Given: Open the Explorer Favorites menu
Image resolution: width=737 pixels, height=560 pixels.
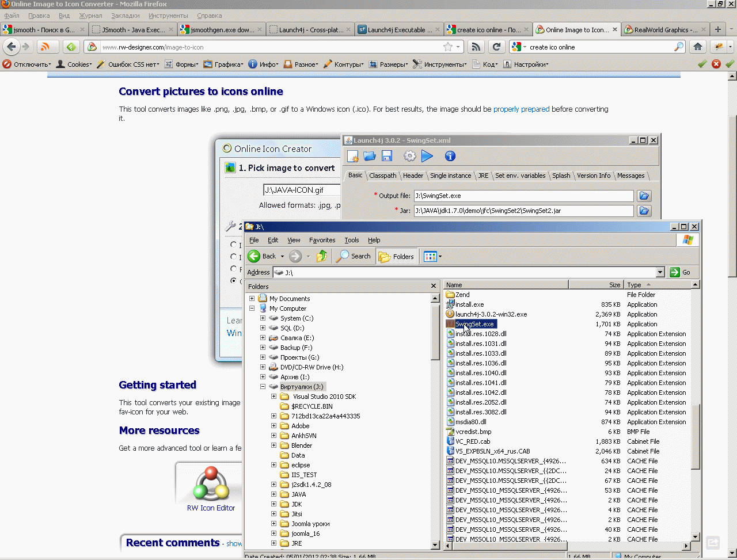Looking at the screenshot, I should click(322, 240).
